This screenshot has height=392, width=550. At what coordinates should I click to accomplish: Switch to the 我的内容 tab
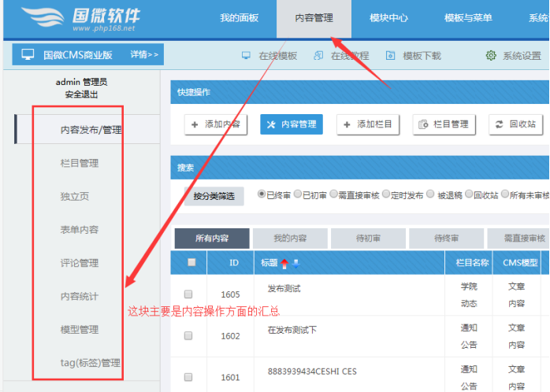click(x=289, y=238)
